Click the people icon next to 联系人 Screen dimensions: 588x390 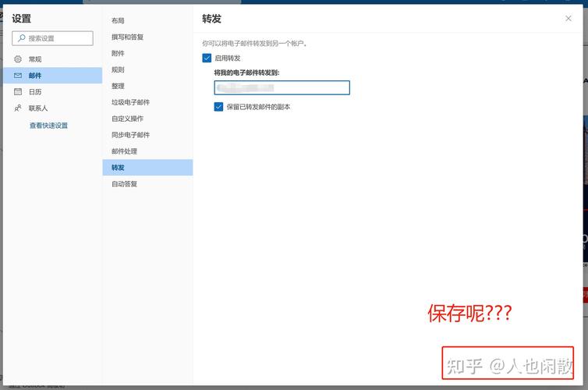(18, 108)
